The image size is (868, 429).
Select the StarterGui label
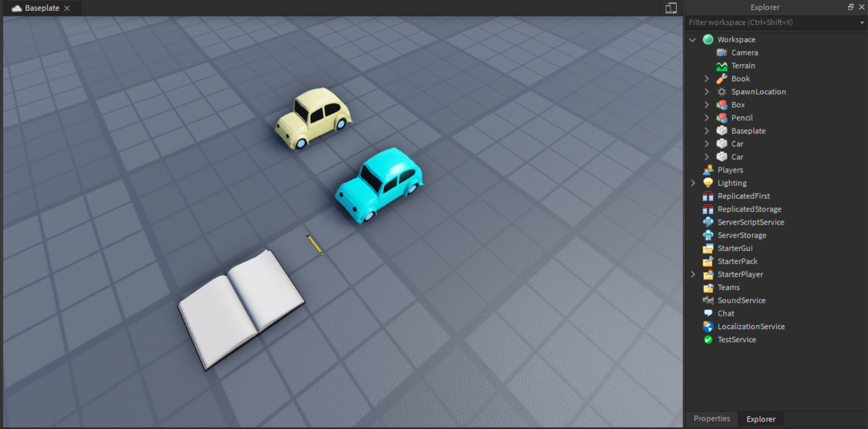click(735, 248)
